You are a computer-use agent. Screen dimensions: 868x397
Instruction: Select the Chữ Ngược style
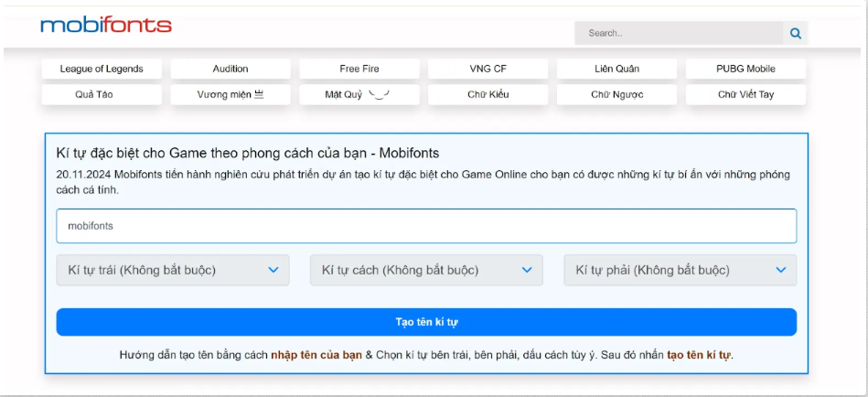[x=616, y=94]
